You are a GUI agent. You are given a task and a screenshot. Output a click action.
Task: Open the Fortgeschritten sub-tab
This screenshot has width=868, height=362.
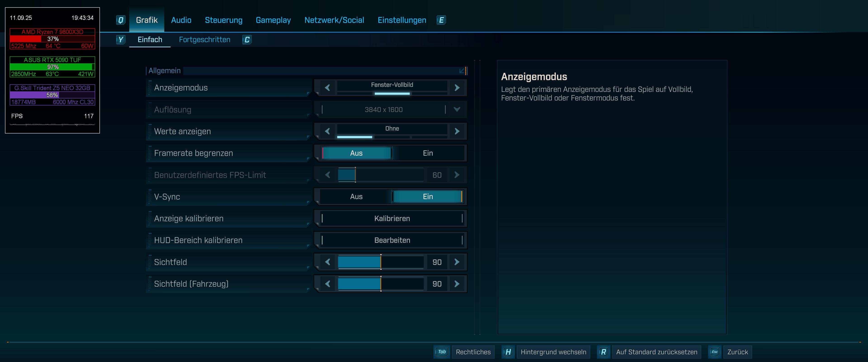pyautogui.click(x=205, y=40)
